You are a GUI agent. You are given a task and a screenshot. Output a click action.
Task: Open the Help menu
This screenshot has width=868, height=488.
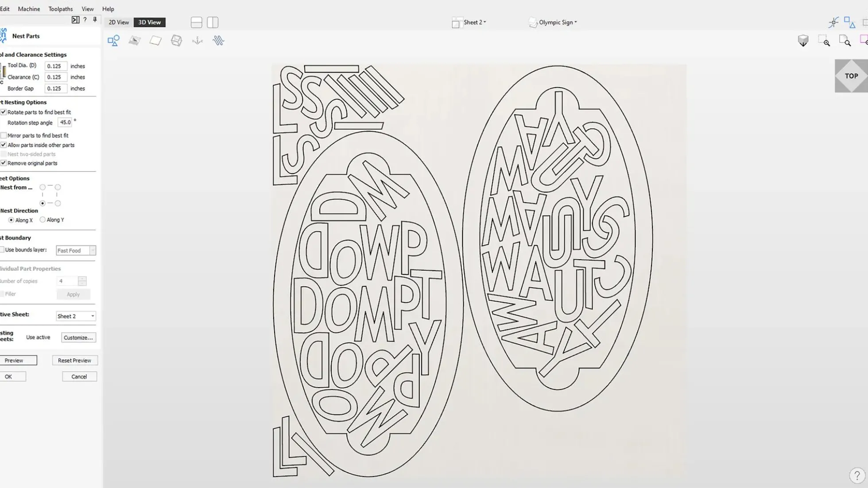pos(108,9)
